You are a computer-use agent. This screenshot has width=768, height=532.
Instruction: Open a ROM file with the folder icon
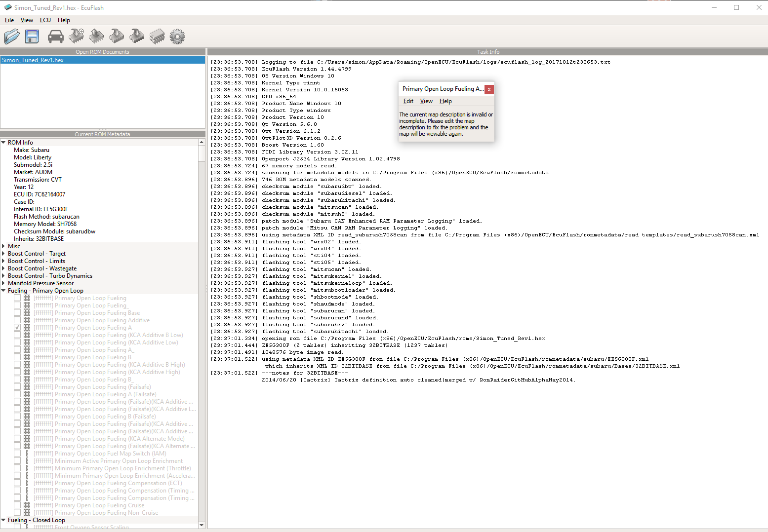click(12, 36)
